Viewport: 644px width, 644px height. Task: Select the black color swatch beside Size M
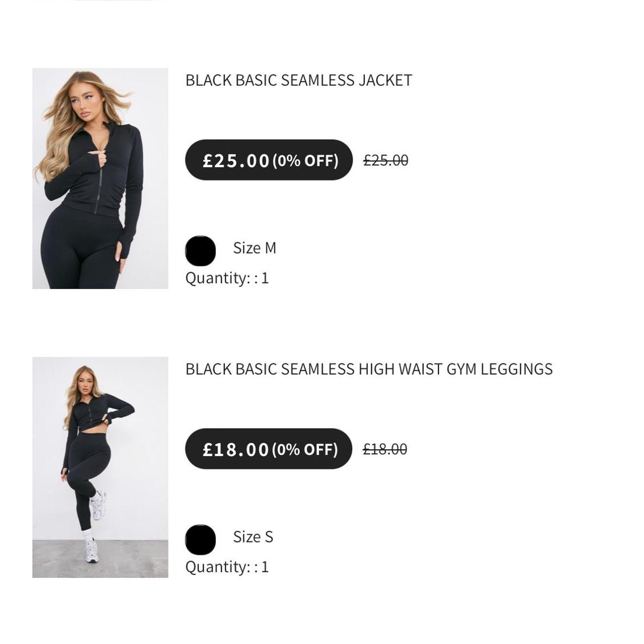point(200,251)
